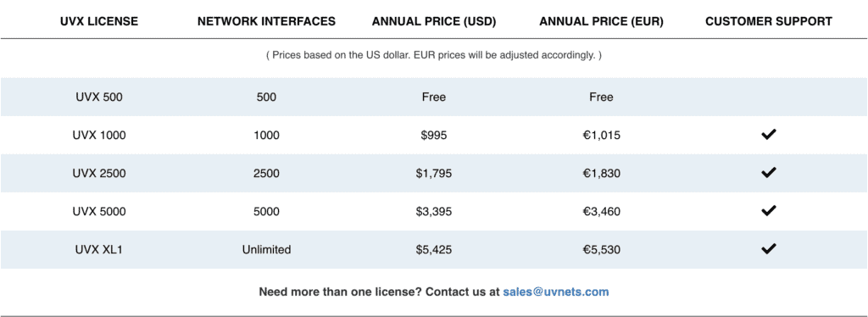Click the UVX 1000 customer support checkmark
This screenshot has height=317, width=868.
coord(768,135)
